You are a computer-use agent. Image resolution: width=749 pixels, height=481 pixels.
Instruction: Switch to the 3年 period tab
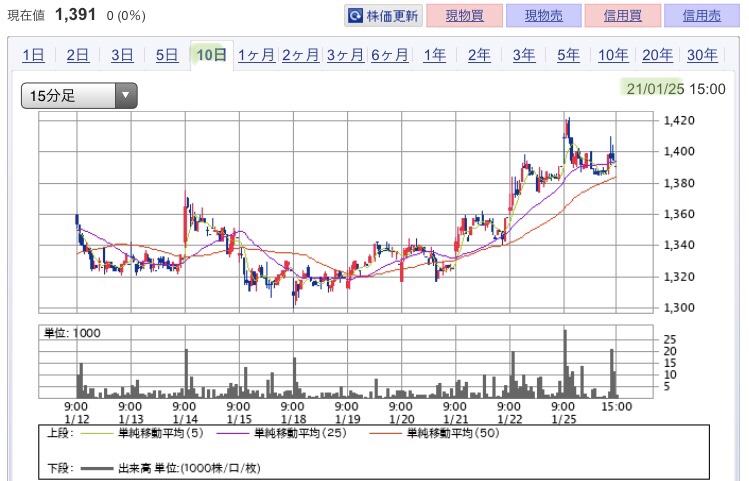pos(524,55)
